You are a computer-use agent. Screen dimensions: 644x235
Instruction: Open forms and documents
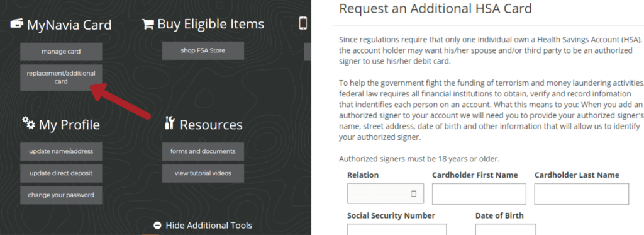[x=203, y=151]
